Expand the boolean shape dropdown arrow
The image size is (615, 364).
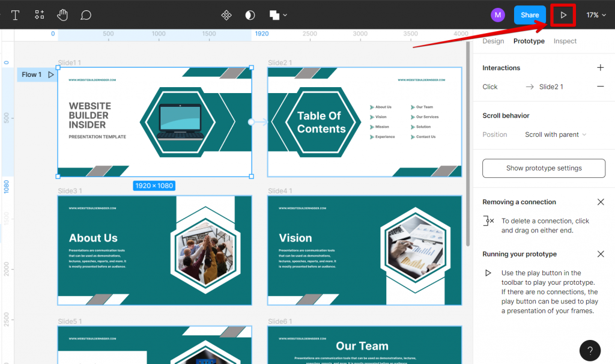click(x=283, y=15)
